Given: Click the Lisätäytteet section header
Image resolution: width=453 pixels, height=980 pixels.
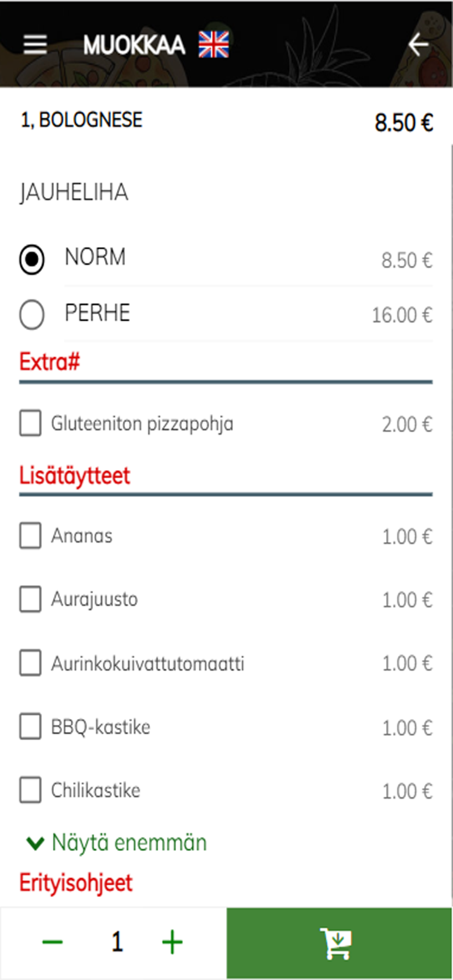Looking at the screenshot, I should pyautogui.click(x=75, y=476).
